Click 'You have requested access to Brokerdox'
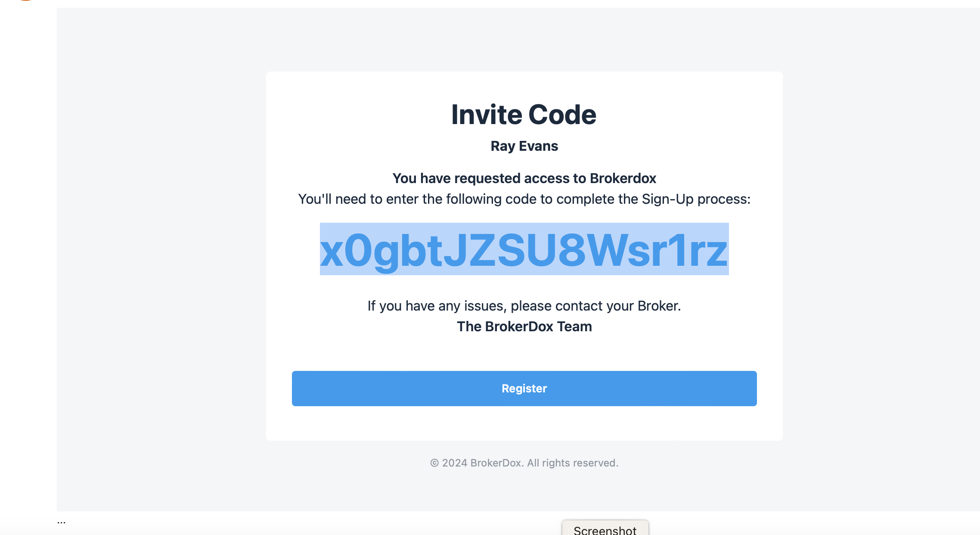Screen dimensions: 980x535 point(524,178)
